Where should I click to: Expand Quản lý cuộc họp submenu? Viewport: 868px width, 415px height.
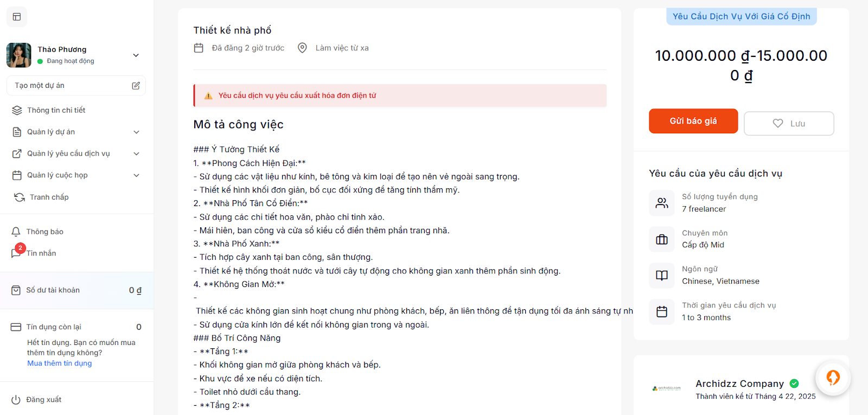pos(136,175)
